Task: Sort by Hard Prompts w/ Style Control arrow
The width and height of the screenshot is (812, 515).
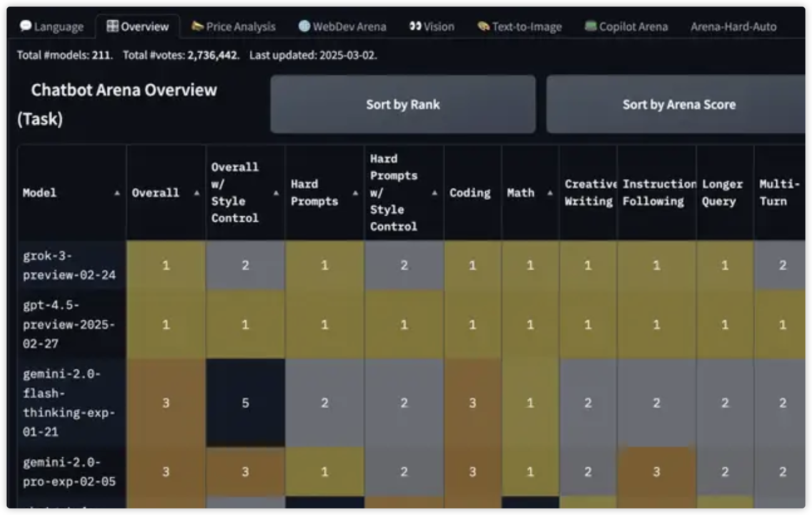Action: 435,193
